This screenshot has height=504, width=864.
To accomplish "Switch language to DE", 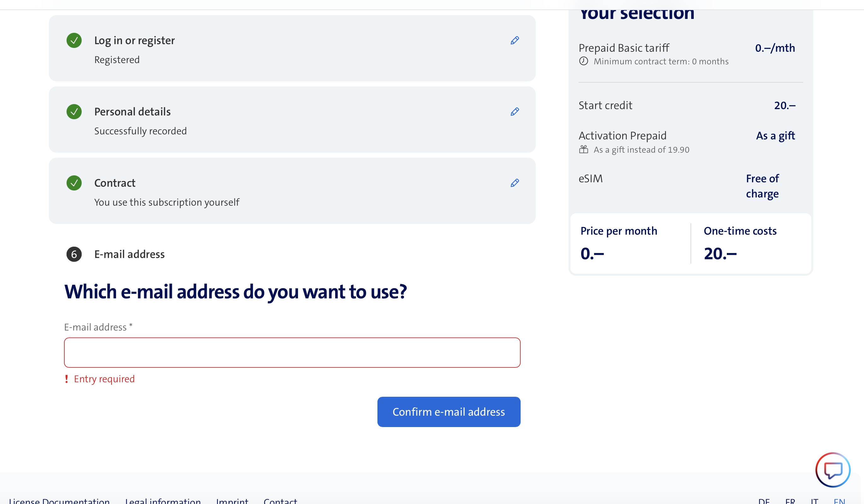I will coord(764,501).
